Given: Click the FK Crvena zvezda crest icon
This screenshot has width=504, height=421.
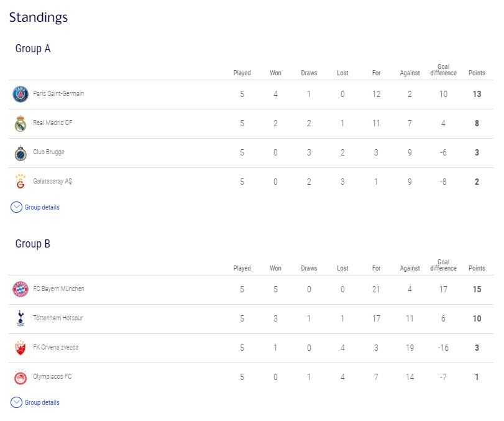Looking at the screenshot, I should 21,348.
